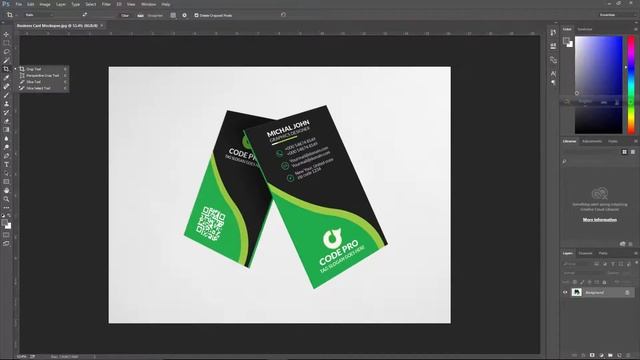Click foreground color swatch in toolbar

point(4,222)
